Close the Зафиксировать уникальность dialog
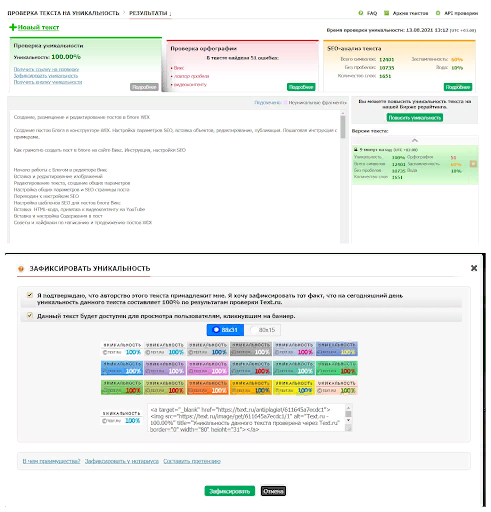 (474, 268)
